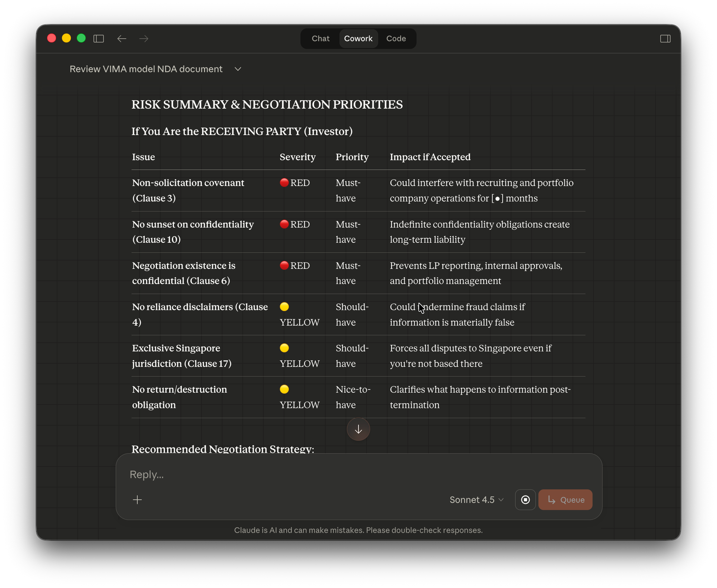Click the plus icon to attach a file
This screenshot has width=717, height=588.
pyautogui.click(x=137, y=499)
